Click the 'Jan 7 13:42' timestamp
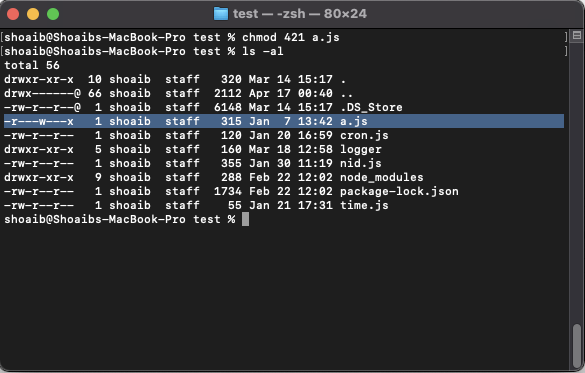The image size is (585, 373). click(291, 121)
